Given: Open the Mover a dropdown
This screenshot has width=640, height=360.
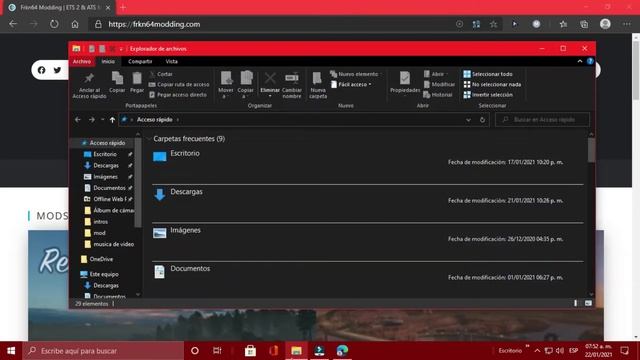Looking at the screenshot, I should 226,84.
